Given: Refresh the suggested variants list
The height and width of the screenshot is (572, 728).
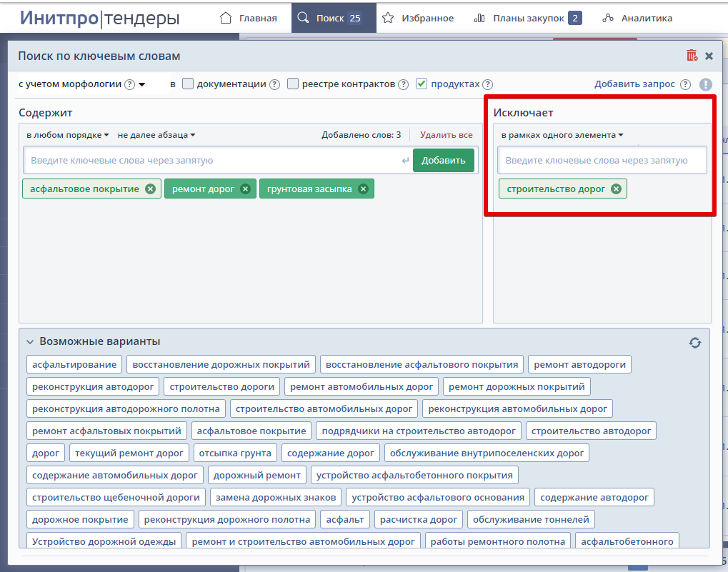Looking at the screenshot, I should point(695,343).
